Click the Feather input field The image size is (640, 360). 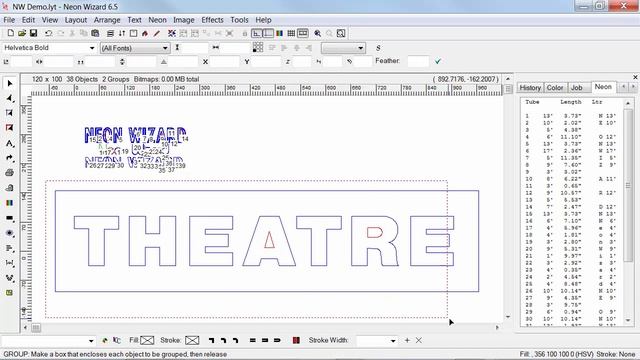[418, 61]
